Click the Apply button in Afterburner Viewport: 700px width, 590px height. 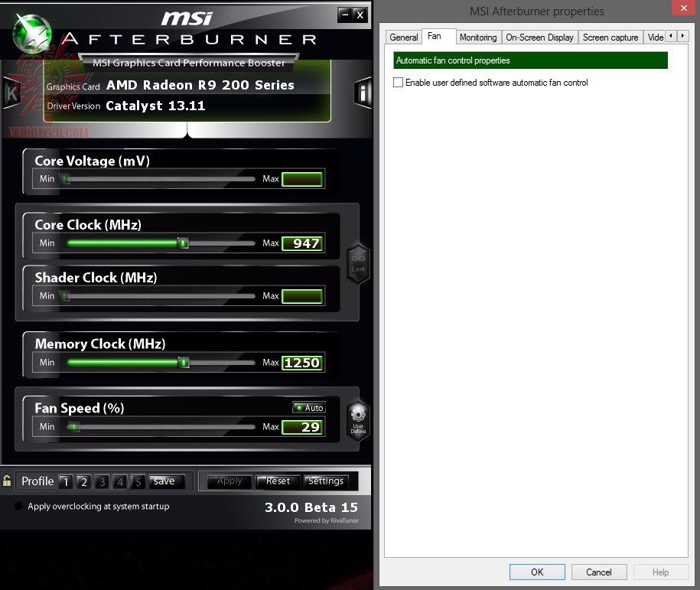[230, 481]
